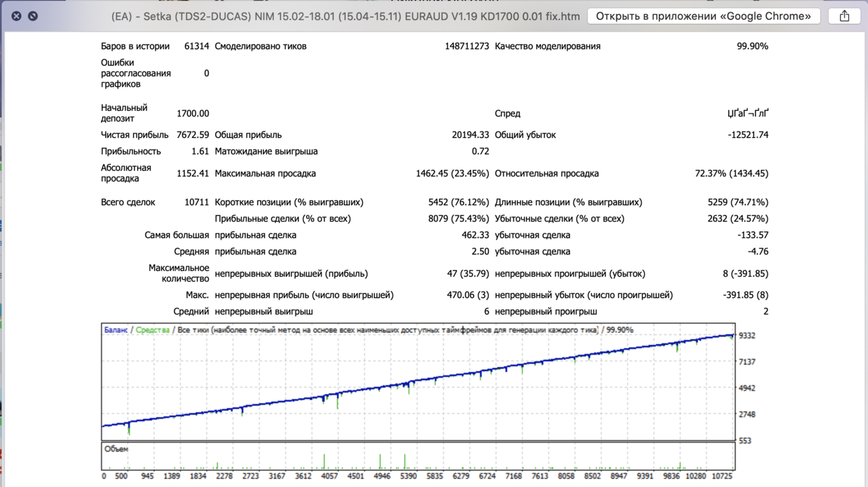Select short positions value 5452 (76.12%)
Image resolution: width=868 pixels, height=487 pixels.
(458, 202)
